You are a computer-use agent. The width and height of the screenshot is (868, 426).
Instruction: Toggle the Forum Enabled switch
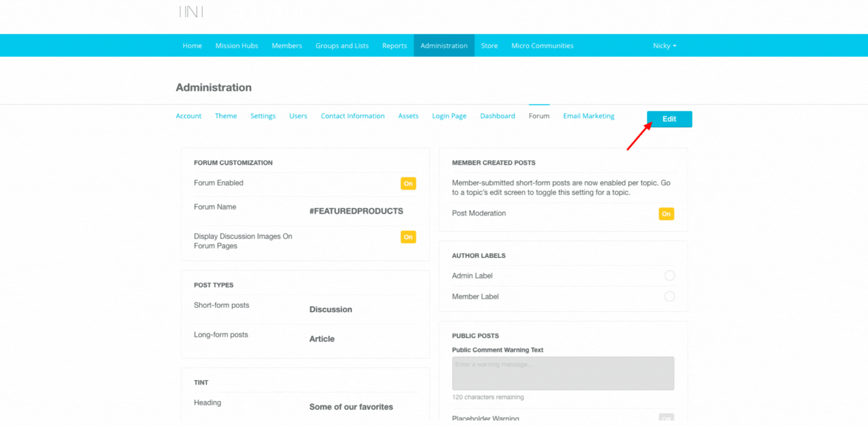(408, 184)
